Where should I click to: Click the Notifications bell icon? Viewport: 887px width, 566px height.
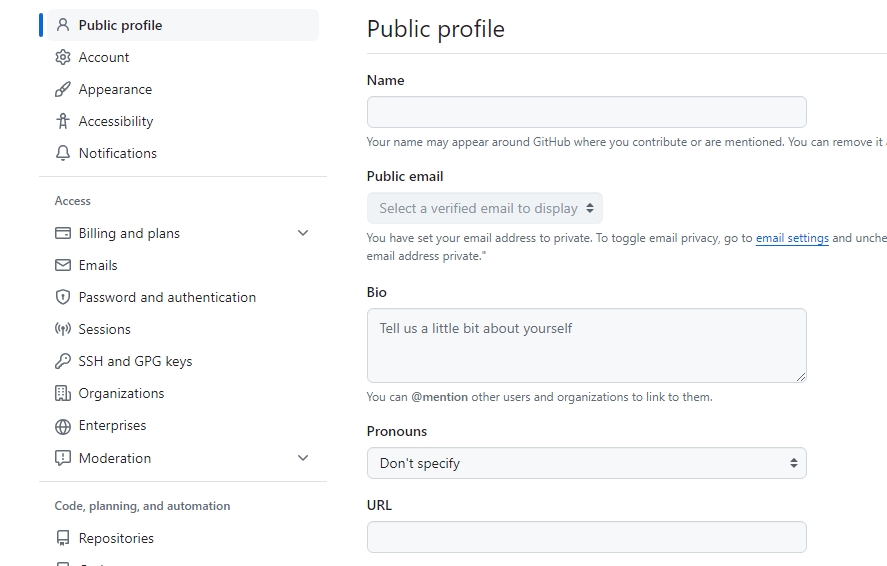pyautogui.click(x=63, y=153)
